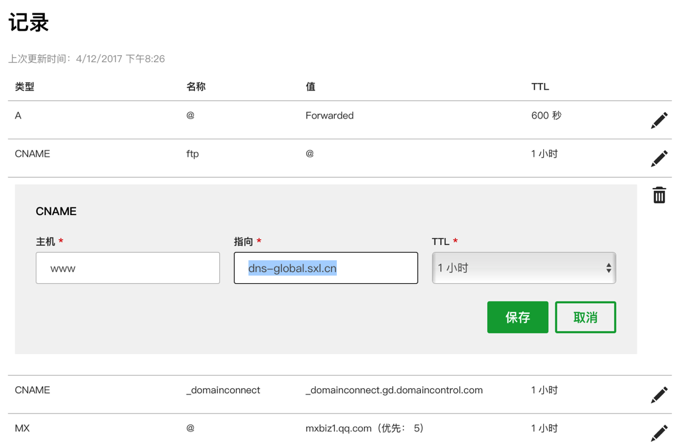This screenshot has height=442, width=700.
Task: Select the _domainconnect.gd.domaincontrol.com value
Action: coord(394,390)
